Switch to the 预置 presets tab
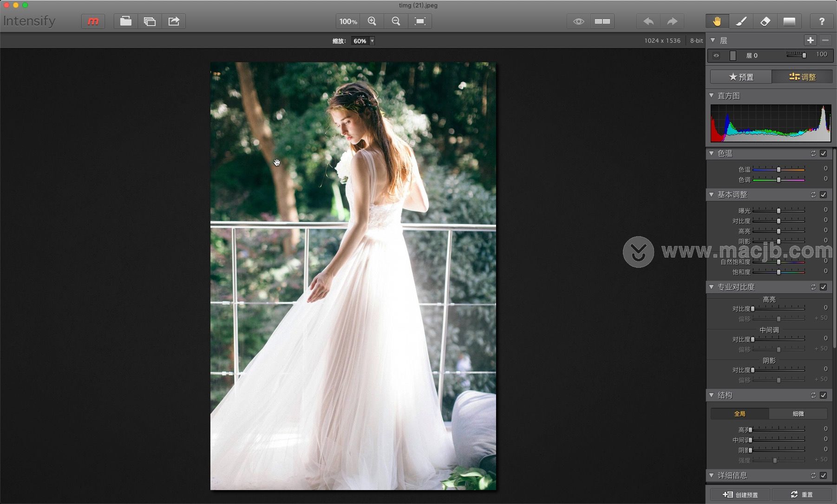This screenshot has width=837, height=504. click(741, 77)
